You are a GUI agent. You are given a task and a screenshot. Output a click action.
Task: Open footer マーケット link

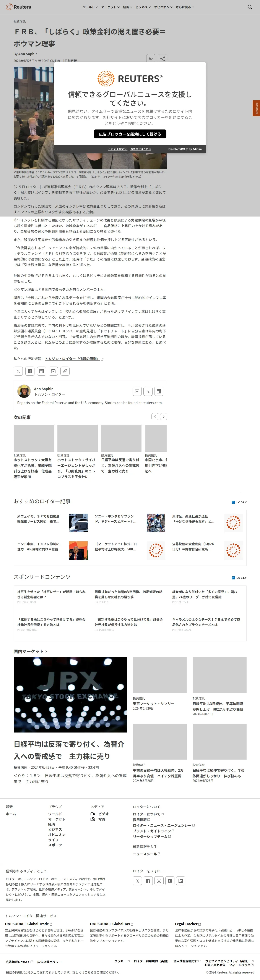tap(57, 819)
